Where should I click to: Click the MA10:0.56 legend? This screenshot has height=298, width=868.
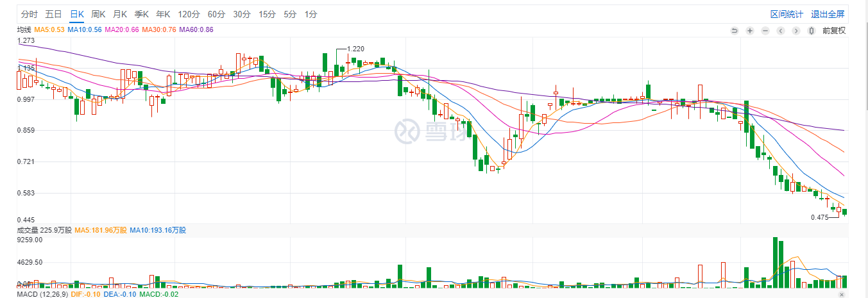85,29
